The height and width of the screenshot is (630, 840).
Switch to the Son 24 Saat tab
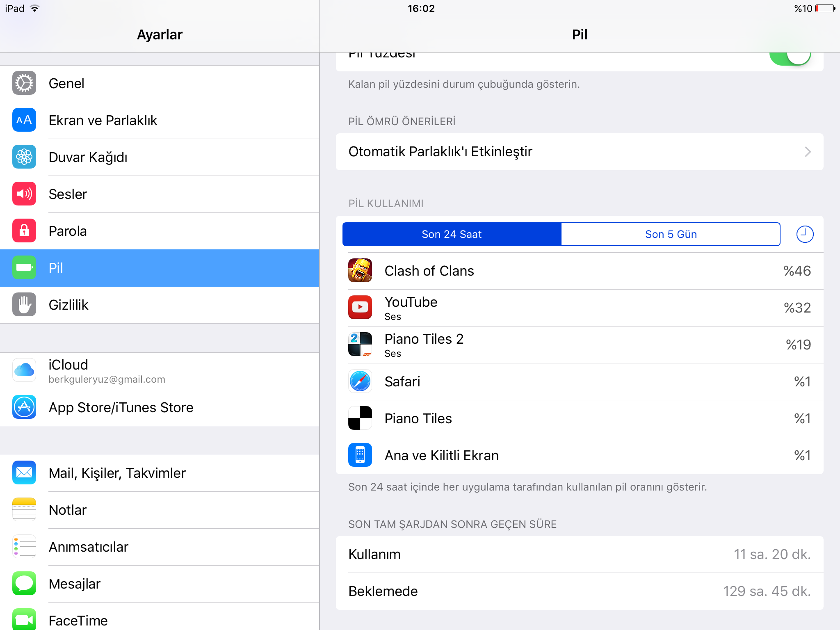pyautogui.click(x=452, y=234)
